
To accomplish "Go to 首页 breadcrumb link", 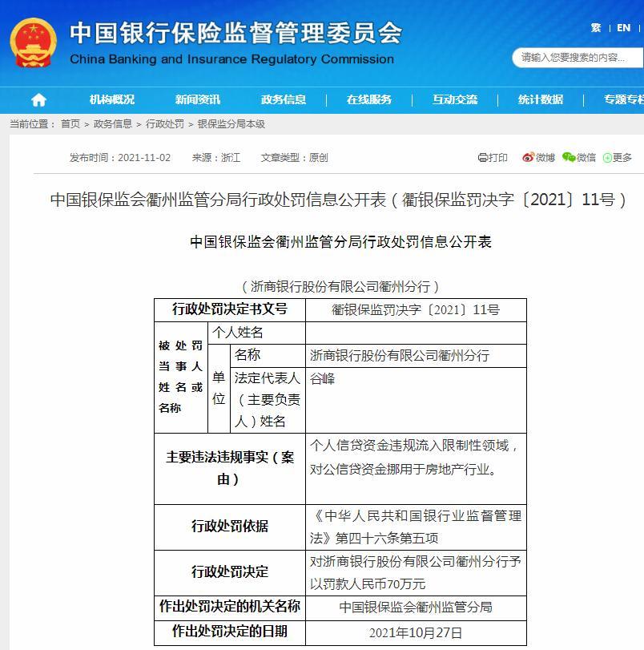I will 70,124.
